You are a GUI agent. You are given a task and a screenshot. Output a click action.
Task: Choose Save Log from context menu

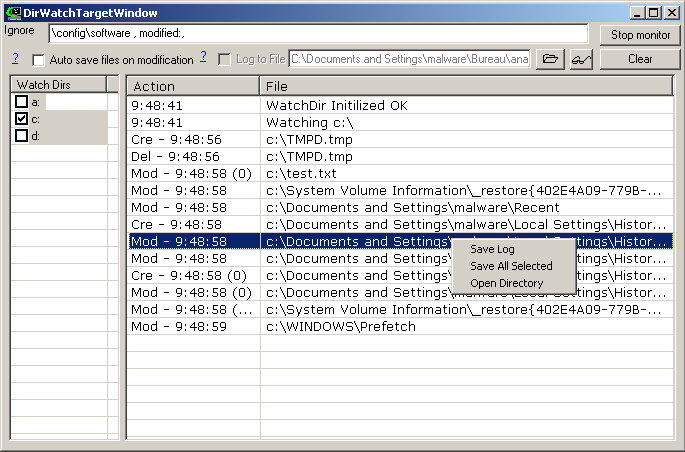click(492, 249)
